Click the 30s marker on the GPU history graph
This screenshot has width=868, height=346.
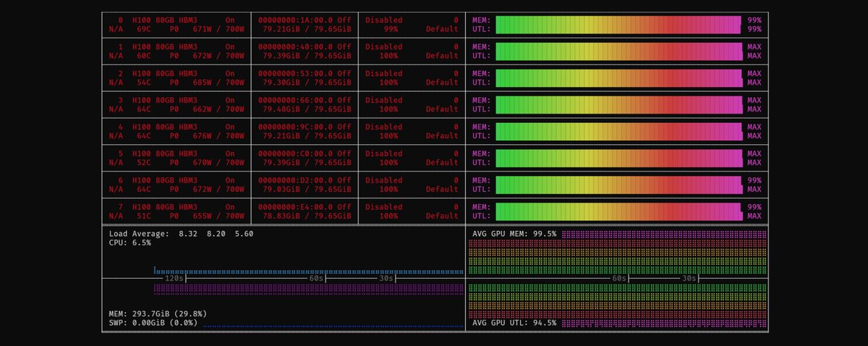point(689,278)
